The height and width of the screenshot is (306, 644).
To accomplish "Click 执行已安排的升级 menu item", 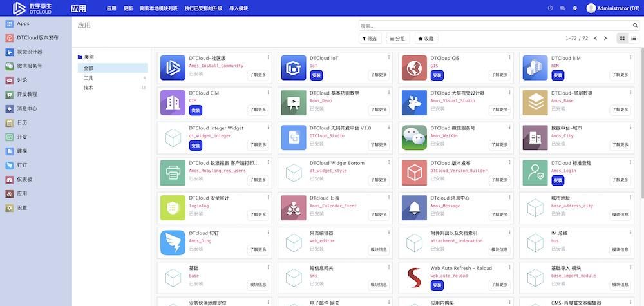I will click(204, 8).
